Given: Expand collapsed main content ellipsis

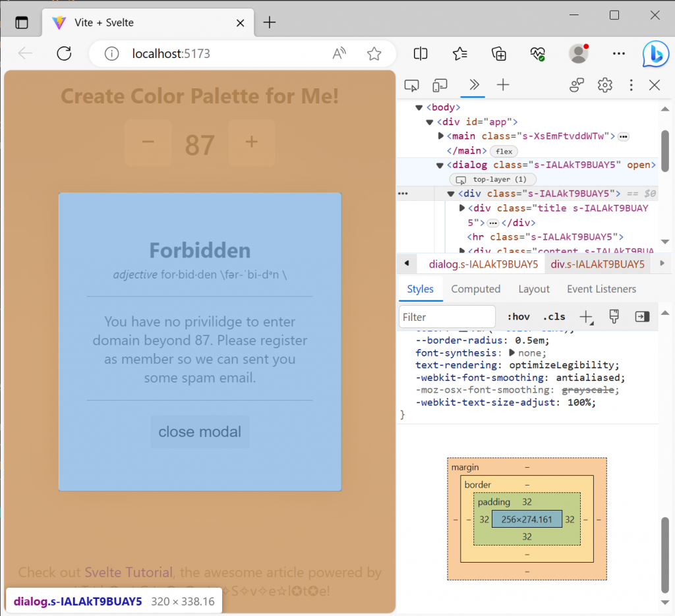Looking at the screenshot, I should (624, 137).
